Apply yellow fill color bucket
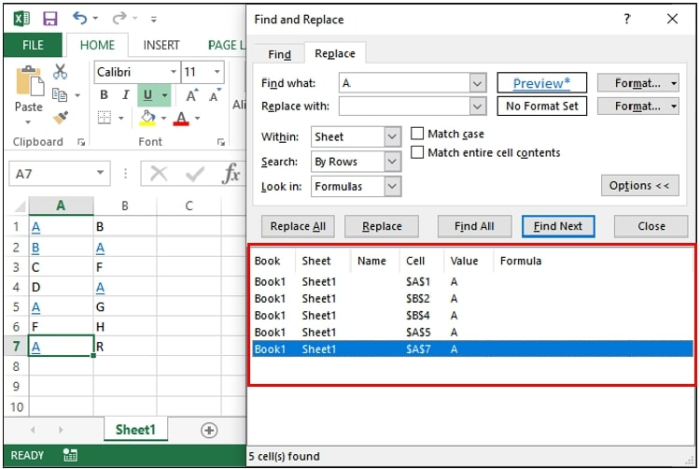700x469 pixels. click(147, 118)
